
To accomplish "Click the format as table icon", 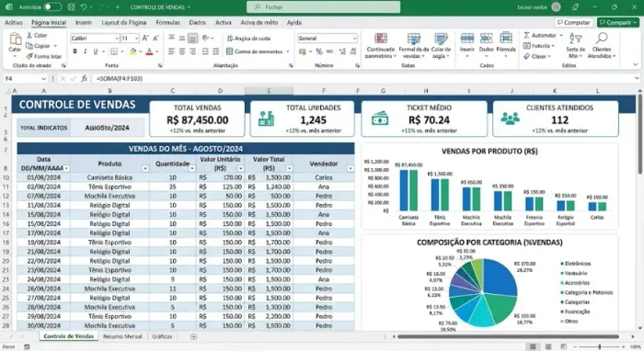I will (414, 39).
